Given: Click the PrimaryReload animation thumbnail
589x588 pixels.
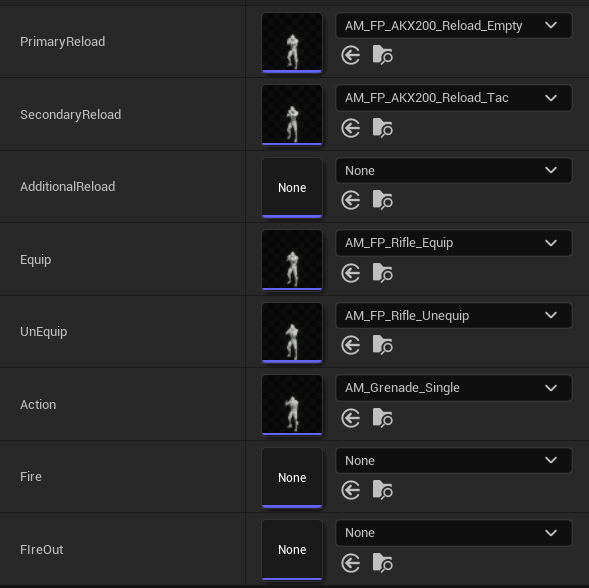Looking at the screenshot, I should point(292,43).
